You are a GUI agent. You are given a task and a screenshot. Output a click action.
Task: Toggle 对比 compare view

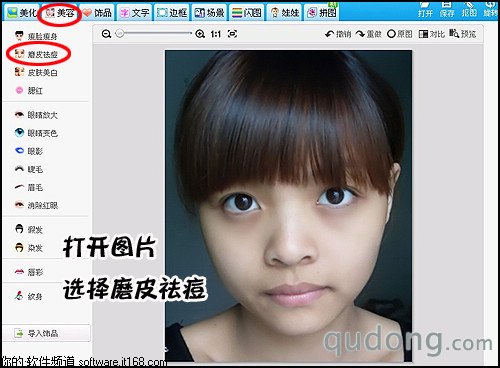click(432, 34)
